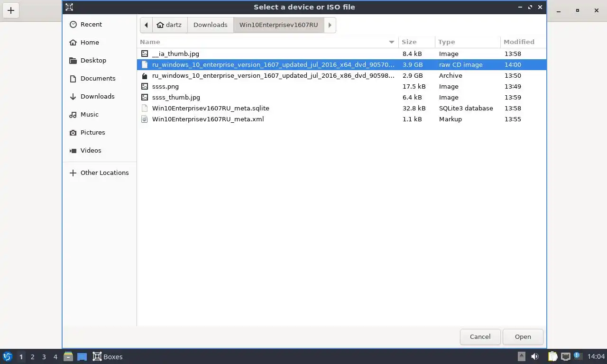Select the ssss_thumb.jpg file
Screen dimensions: 607x364
[341, 97]
